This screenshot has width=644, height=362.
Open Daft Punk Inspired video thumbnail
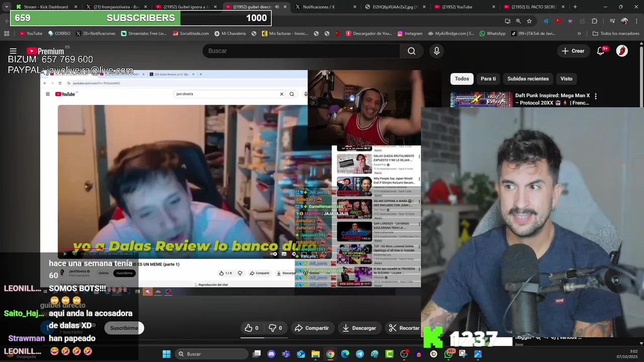click(480, 100)
